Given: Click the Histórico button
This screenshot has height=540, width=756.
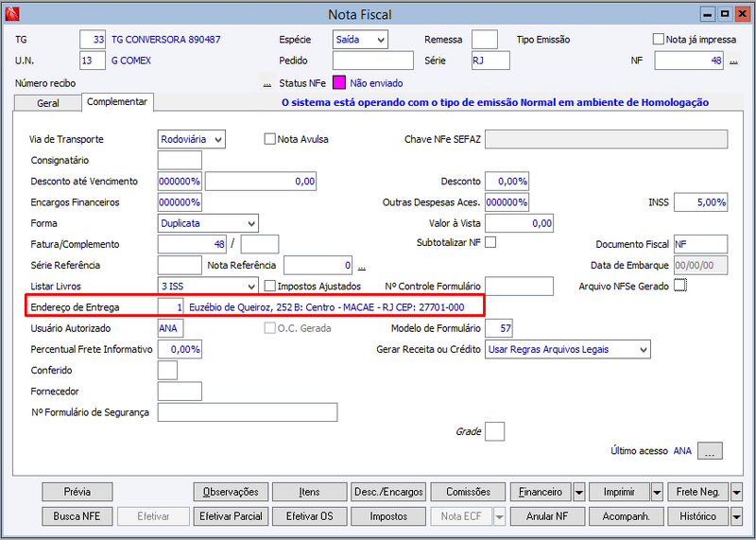Looking at the screenshot, I should point(698,516).
